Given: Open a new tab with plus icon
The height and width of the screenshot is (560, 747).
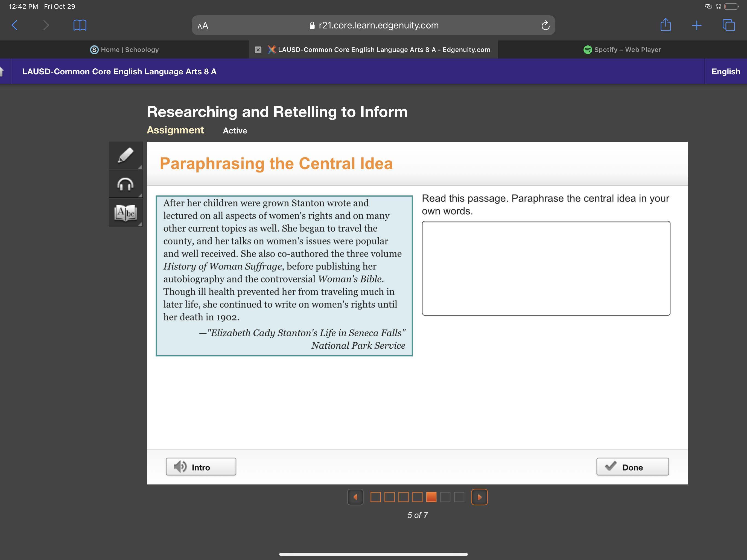Looking at the screenshot, I should [697, 25].
